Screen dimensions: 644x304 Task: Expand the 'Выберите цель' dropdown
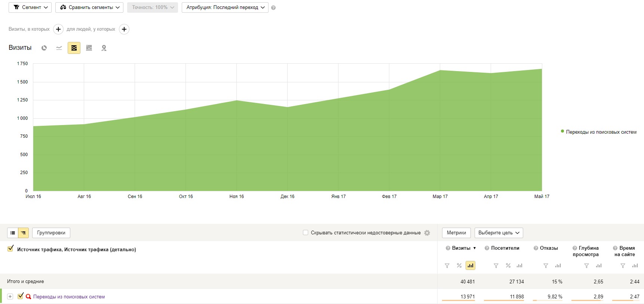pos(499,233)
